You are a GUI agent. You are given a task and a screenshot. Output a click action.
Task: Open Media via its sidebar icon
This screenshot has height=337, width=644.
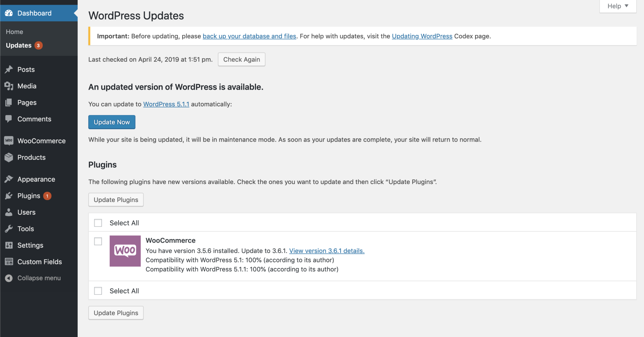point(9,86)
